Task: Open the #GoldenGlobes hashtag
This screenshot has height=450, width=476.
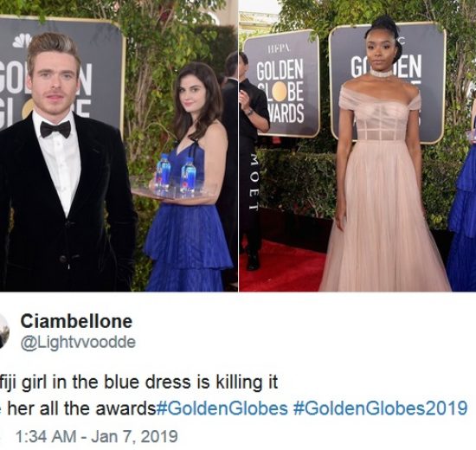Action: 222,408
